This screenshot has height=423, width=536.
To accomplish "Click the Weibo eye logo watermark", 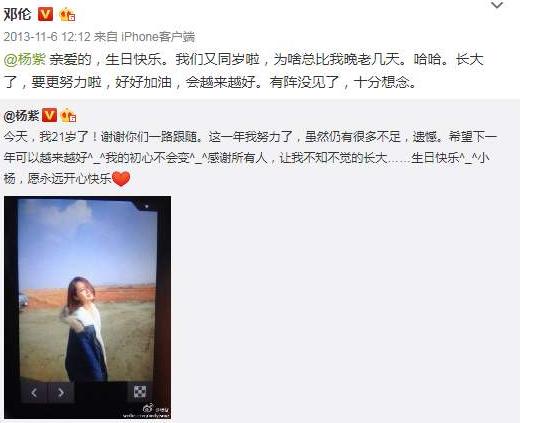I will [x=148, y=408].
